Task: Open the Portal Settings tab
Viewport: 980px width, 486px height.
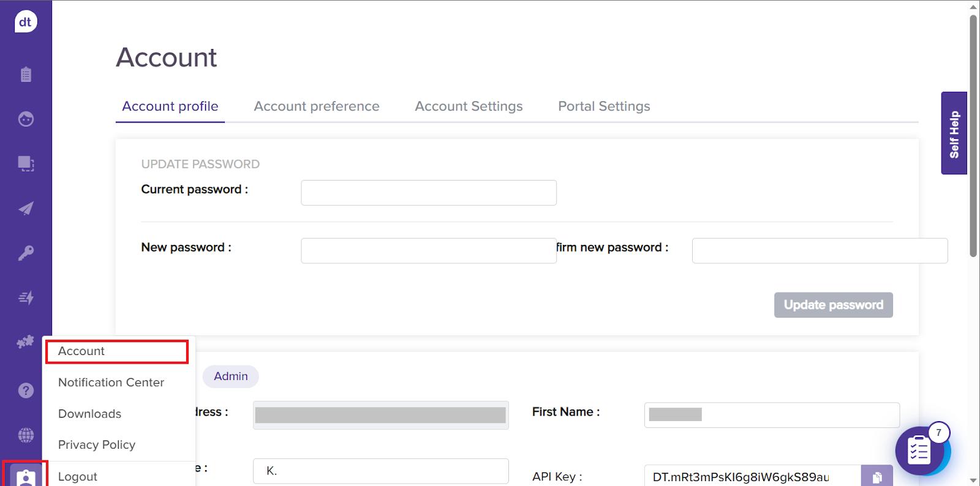Action: pyautogui.click(x=604, y=107)
